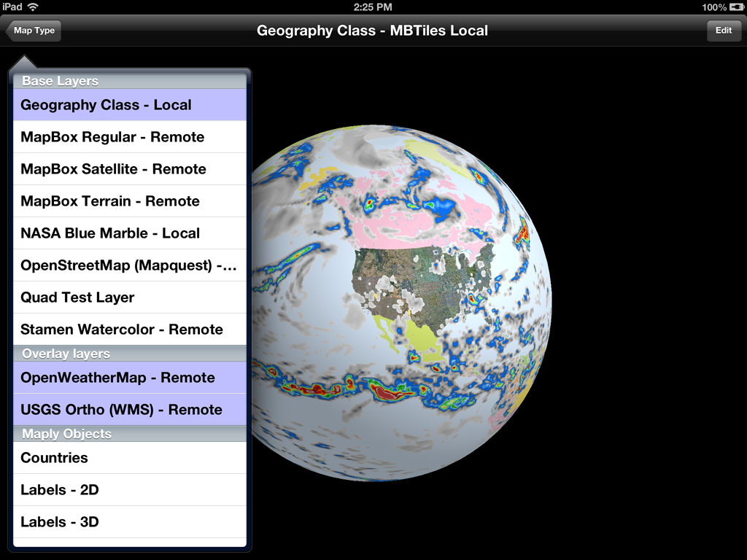Viewport: 747px width, 560px height.
Task: Tap the Map Type back button
Action: [x=34, y=31]
